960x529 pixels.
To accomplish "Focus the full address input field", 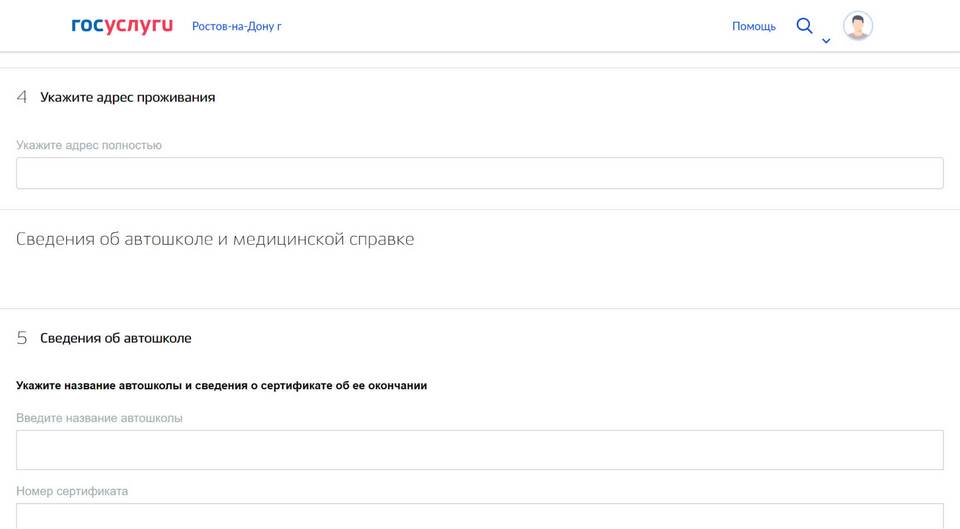I will pos(479,173).
